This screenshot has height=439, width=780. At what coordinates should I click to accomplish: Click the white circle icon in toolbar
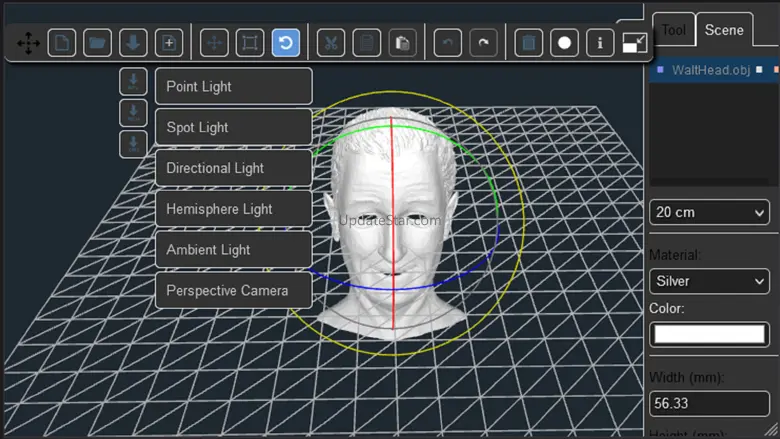point(564,43)
